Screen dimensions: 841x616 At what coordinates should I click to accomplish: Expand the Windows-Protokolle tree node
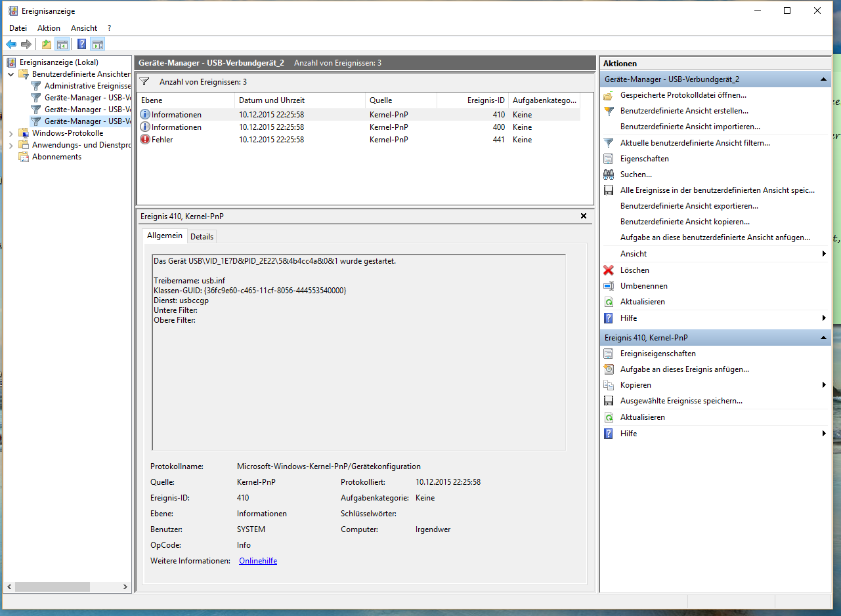pyautogui.click(x=11, y=133)
